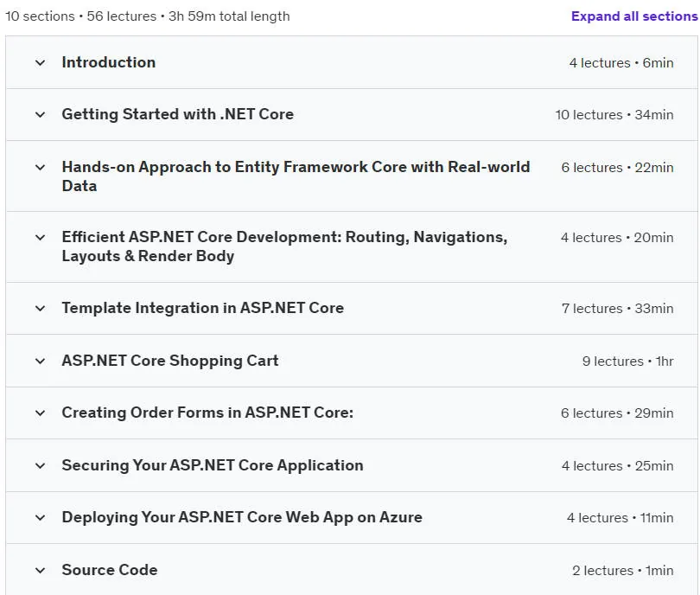
Task: Click '9 lectures • 1hr' text
Action: tap(627, 361)
